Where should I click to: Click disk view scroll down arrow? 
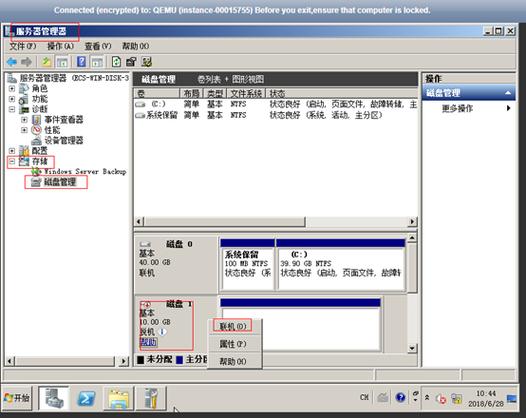pos(412,348)
